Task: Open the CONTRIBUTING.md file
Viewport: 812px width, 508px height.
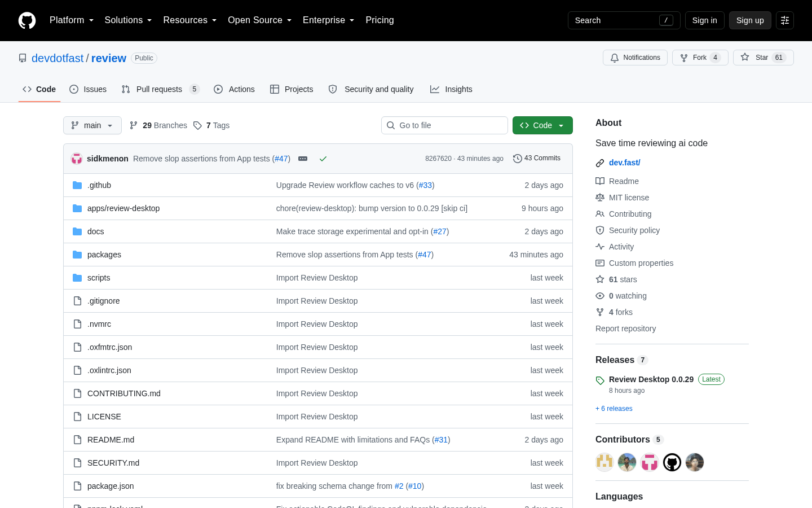Action: pyautogui.click(x=124, y=393)
